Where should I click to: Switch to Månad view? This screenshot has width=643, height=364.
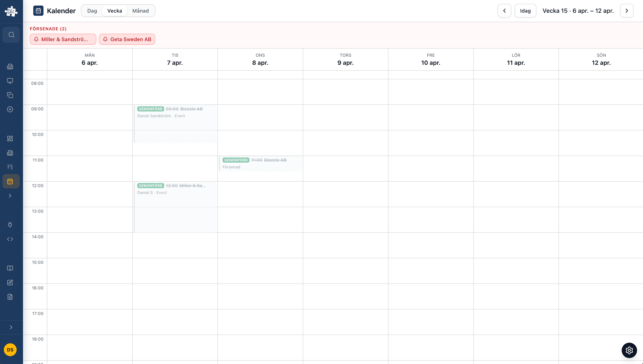[x=140, y=11]
